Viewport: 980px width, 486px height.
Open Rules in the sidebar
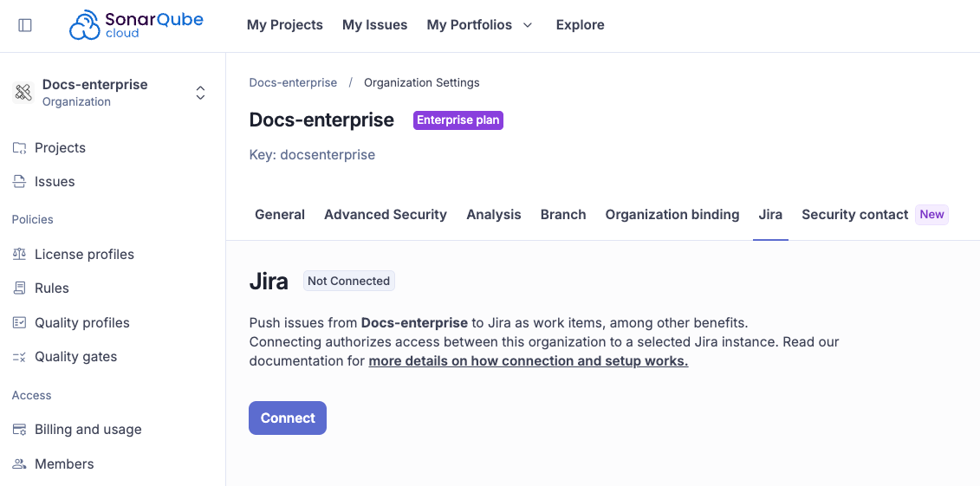52,288
